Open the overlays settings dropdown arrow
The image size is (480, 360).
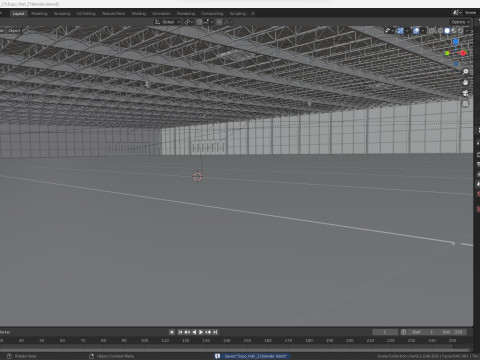click(x=423, y=31)
